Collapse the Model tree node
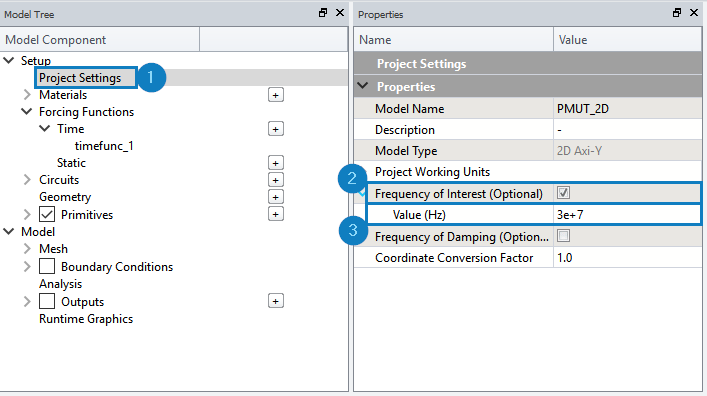Viewport: 707px width, 396px height. pos(9,232)
